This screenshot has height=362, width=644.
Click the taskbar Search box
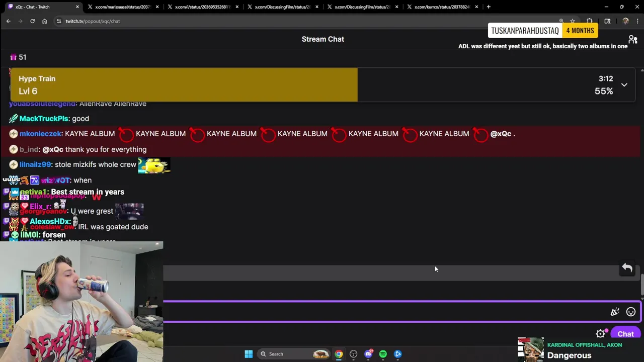click(x=294, y=354)
